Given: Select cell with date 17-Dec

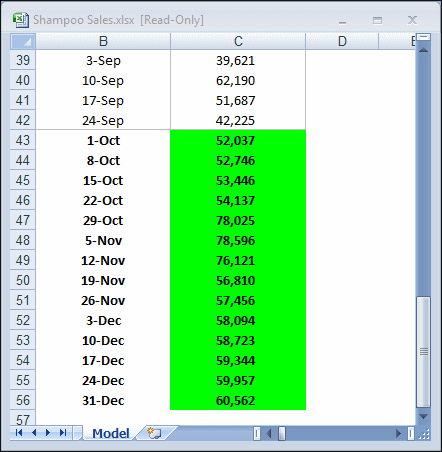Looking at the screenshot, I should [103, 360].
